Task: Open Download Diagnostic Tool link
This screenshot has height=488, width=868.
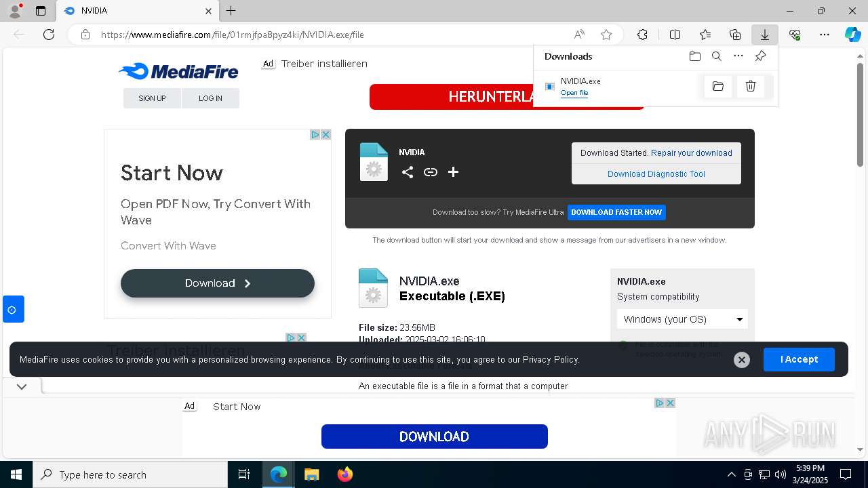Action: [656, 174]
